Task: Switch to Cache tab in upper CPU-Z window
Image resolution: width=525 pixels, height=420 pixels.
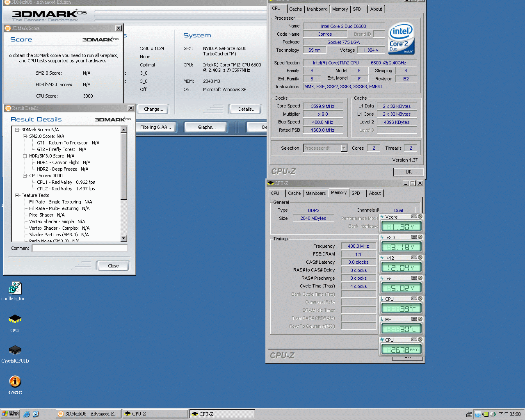Action: [295, 9]
